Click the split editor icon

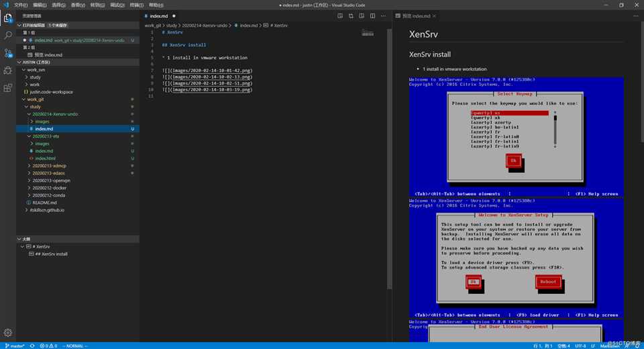point(372,16)
